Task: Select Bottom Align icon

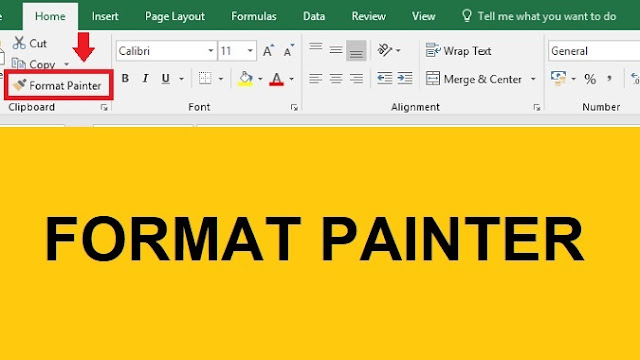Action: tap(356, 50)
